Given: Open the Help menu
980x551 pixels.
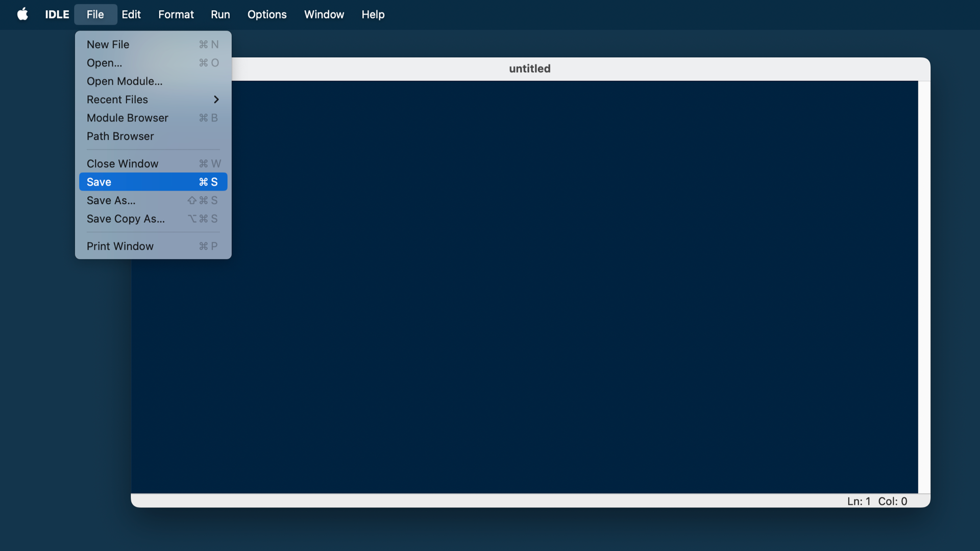Looking at the screenshot, I should point(373,14).
